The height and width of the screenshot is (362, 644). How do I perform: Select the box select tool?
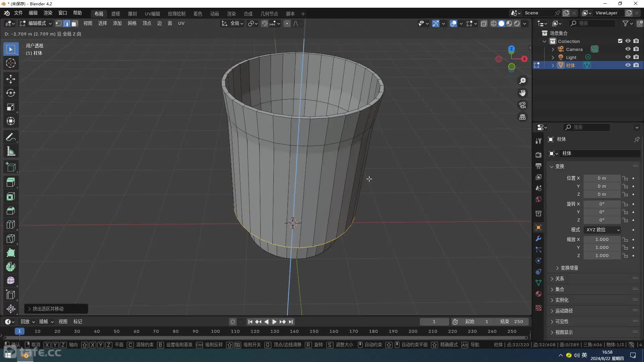[11, 49]
